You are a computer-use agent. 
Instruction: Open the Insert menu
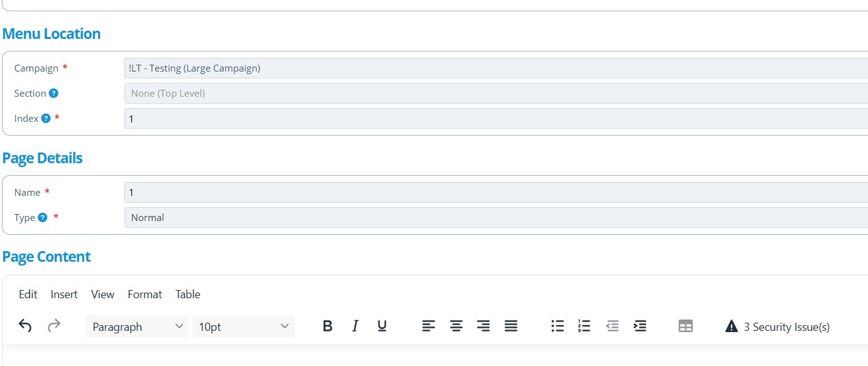64,294
